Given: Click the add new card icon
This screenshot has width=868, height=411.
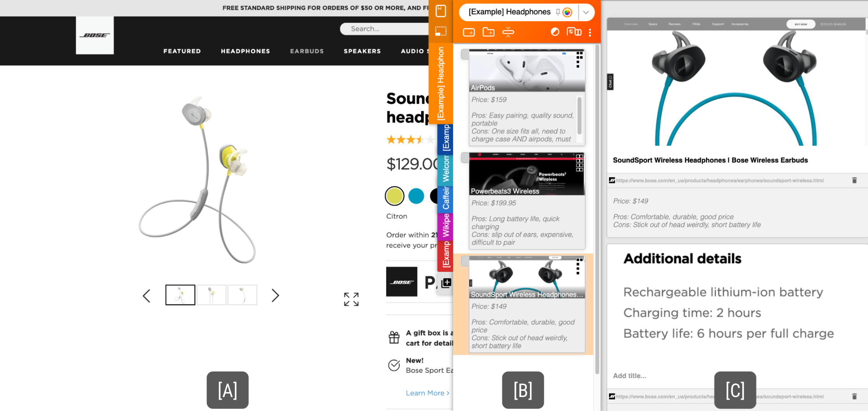Looking at the screenshot, I should (469, 32).
